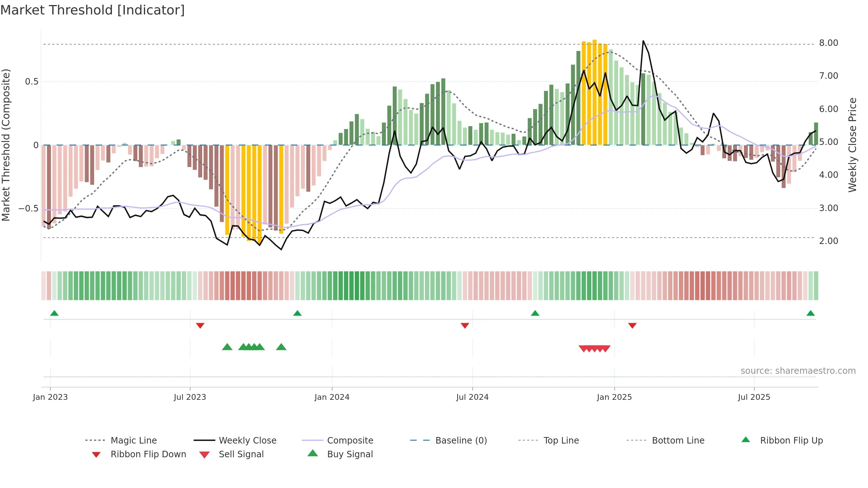The image size is (868, 488).
Task: Click the Market Threshold (Composite) axis title
Action: (x=6, y=145)
